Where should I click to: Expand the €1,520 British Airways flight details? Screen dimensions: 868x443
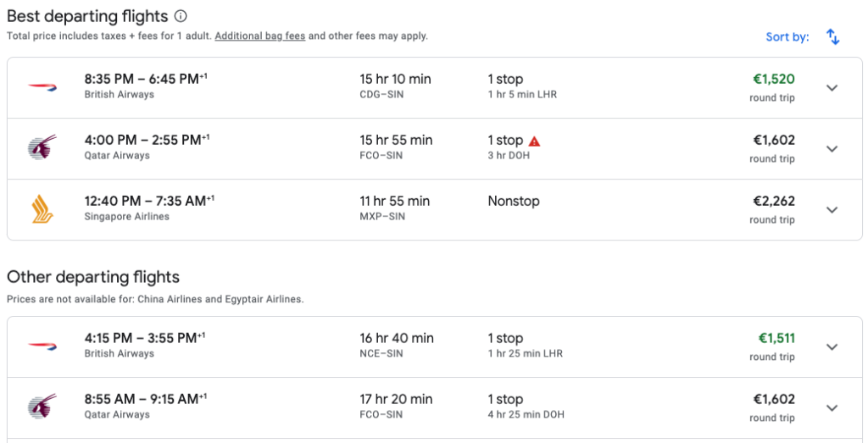pos(832,88)
